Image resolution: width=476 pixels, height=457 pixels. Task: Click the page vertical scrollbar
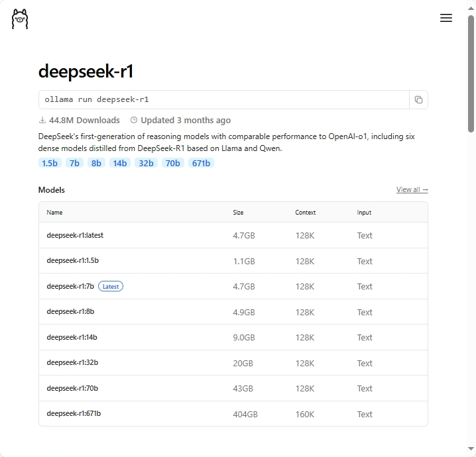(x=471, y=73)
